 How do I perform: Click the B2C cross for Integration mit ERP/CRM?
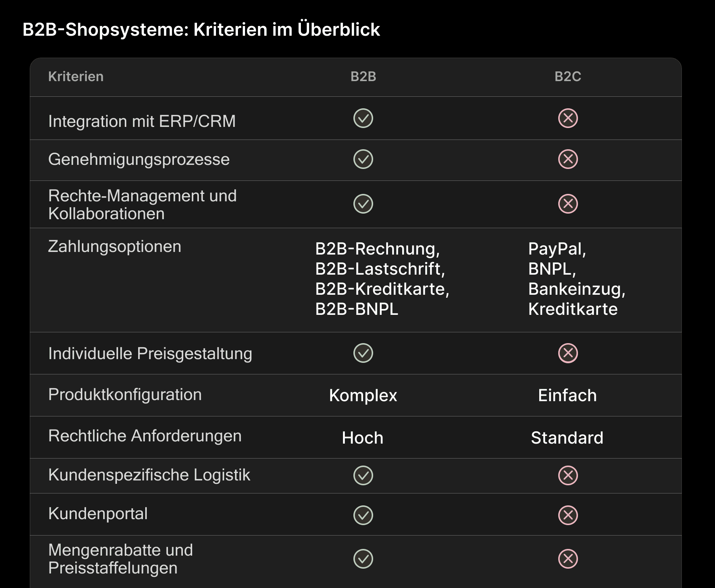568,118
